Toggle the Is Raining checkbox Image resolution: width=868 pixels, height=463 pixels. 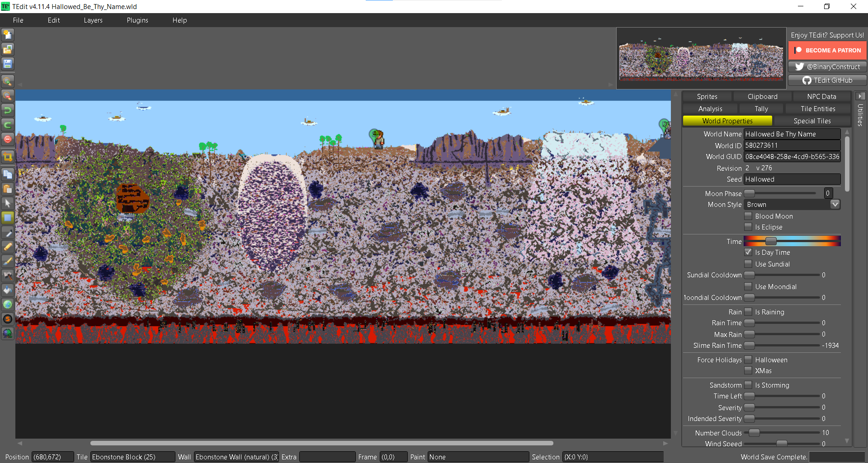tap(748, 312)
